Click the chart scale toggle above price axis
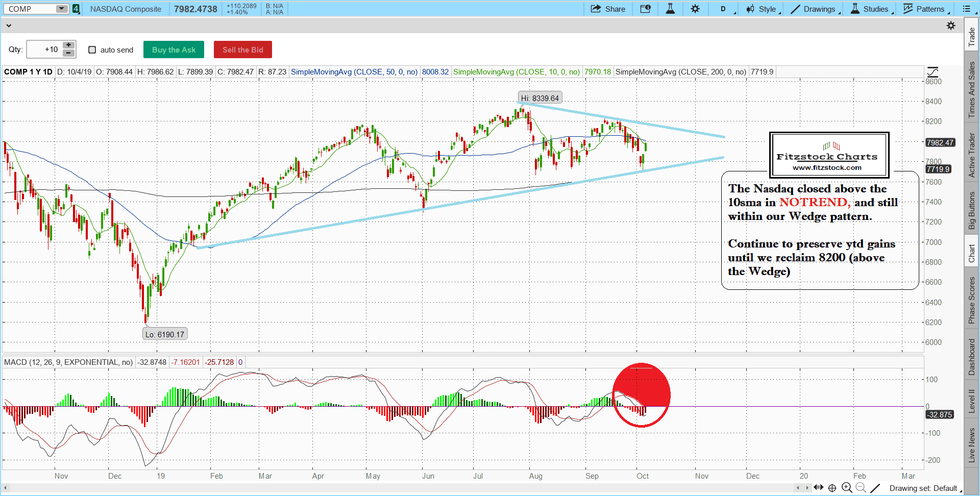Screen dimensions: 980x496 (x=933, y=72)
